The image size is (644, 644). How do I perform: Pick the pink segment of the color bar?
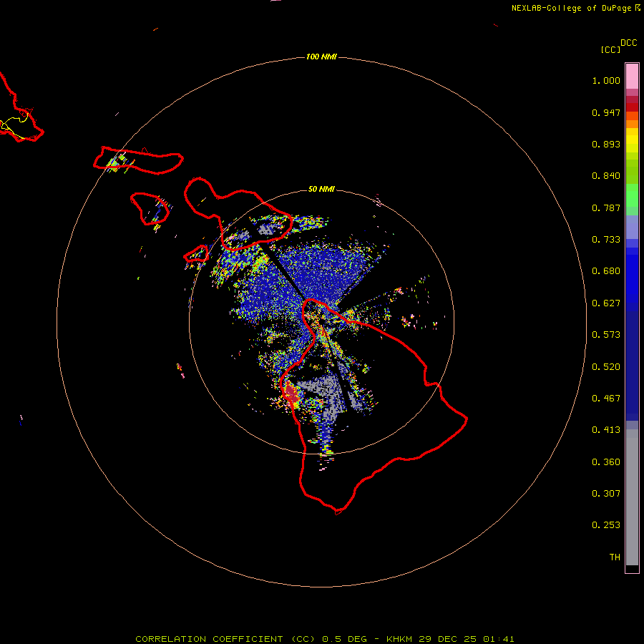point(632,77)
